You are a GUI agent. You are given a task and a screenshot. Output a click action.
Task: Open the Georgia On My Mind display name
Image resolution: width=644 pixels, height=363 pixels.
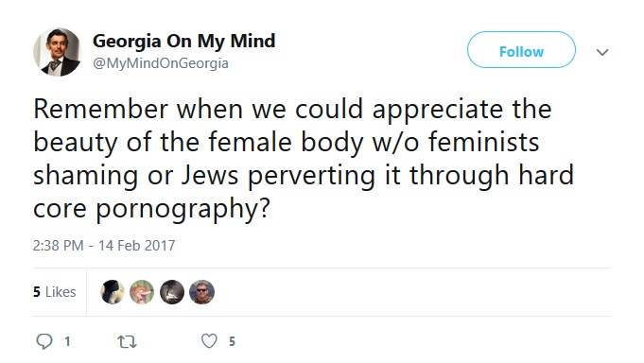pos(184,42)
